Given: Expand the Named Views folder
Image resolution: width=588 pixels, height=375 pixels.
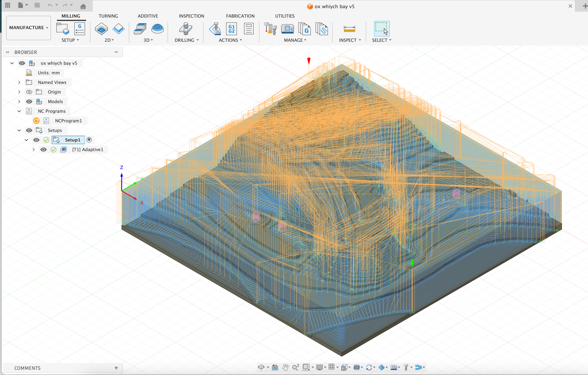Looking at the screenshot, I should pyautogui.click(x=19, y=82).
